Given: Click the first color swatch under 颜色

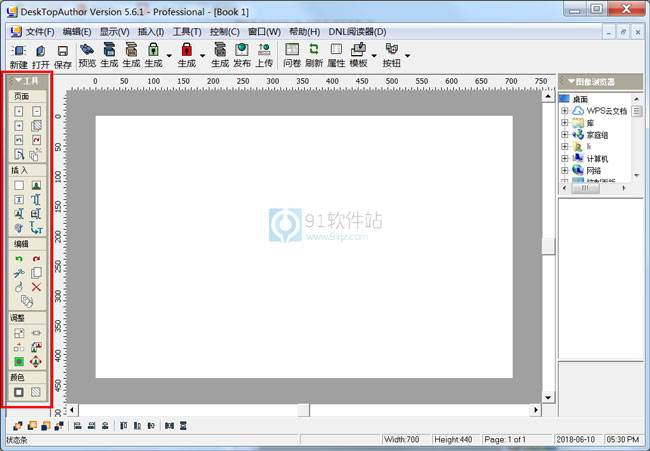Looking at the screenshot, I should pyautogui.click(x=18, y=392).
